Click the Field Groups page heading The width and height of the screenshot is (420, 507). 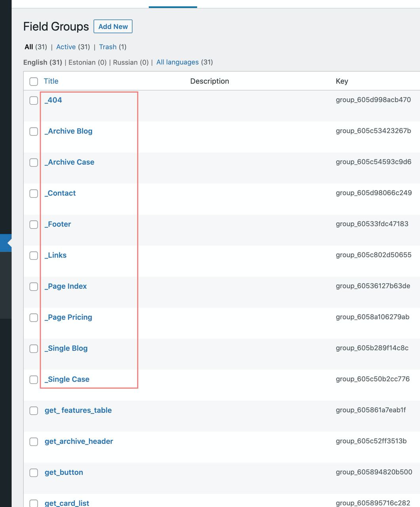pos(56,27)
